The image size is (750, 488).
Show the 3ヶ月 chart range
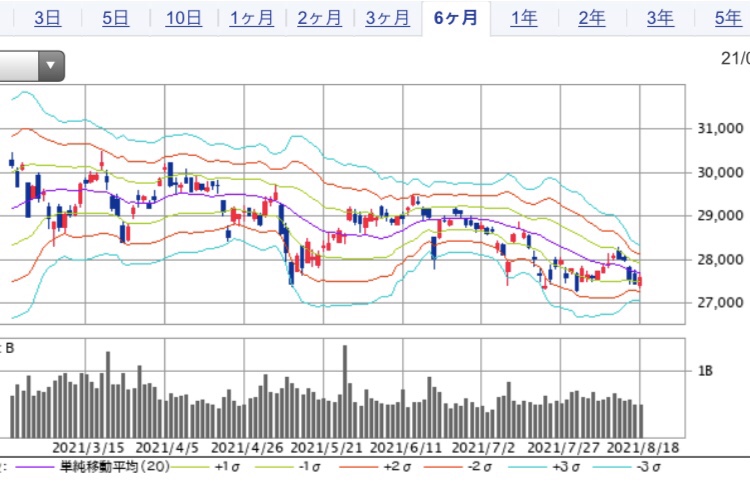click(x=388, y=18)
